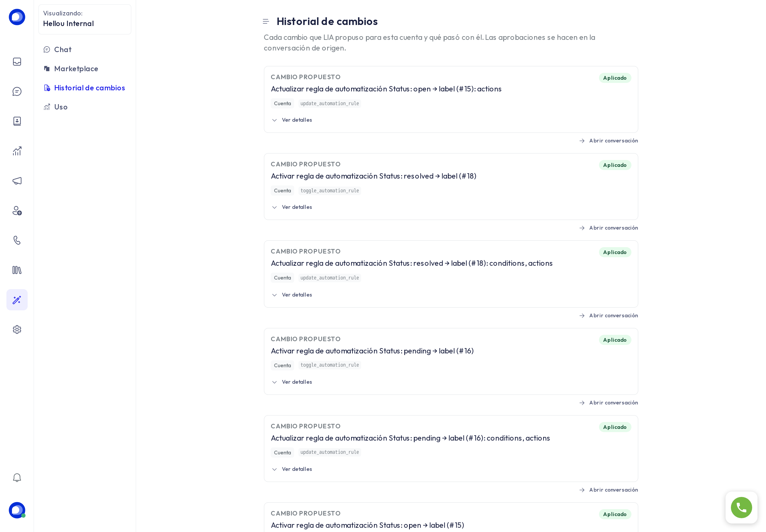Open the conversation for Activar resolved → label (#18)
766x532 pixels.
coord(609,228)
